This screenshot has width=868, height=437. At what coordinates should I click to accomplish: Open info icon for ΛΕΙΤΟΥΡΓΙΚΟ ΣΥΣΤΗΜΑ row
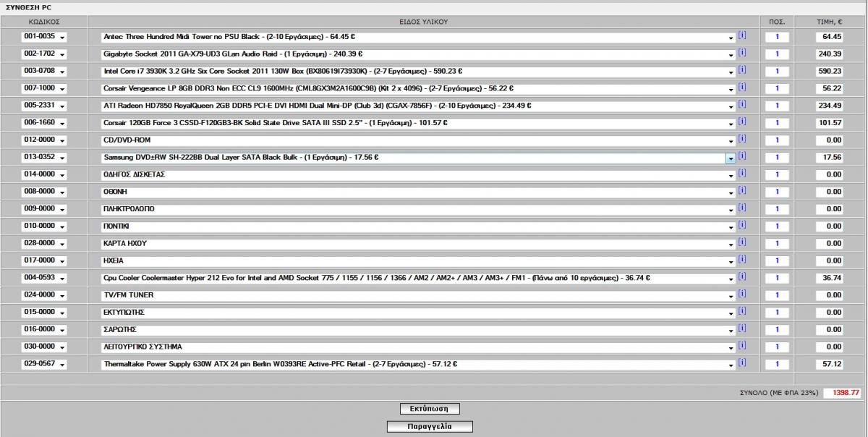point(742,345)
